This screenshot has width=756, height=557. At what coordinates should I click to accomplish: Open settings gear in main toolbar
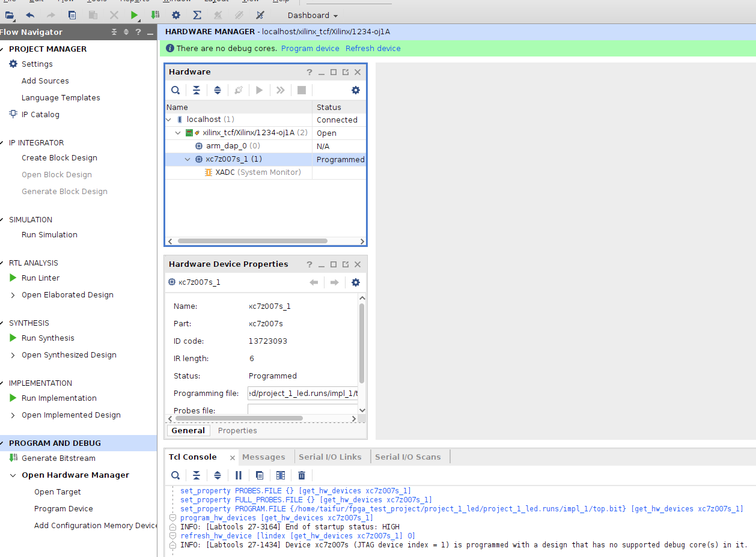(176, 15)
